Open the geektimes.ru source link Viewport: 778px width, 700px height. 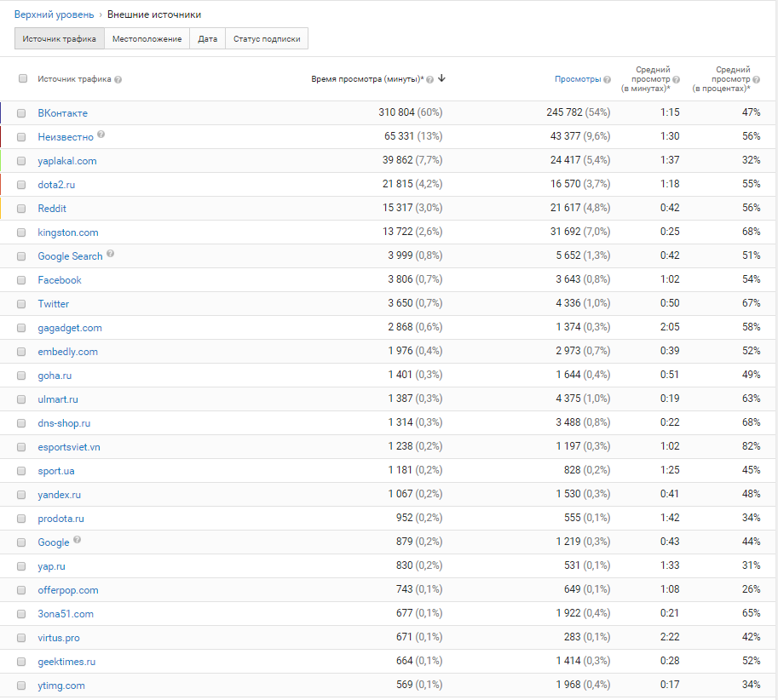click(x=66, y=662)
